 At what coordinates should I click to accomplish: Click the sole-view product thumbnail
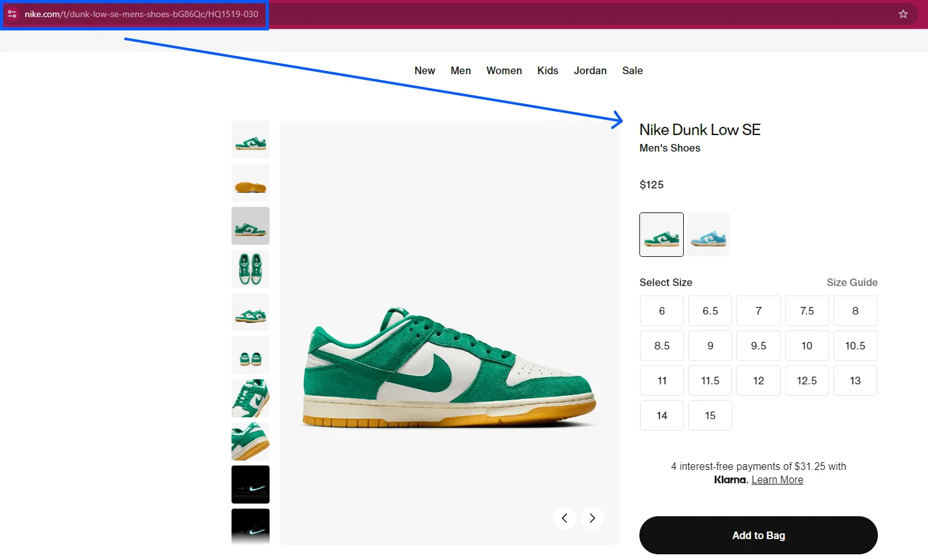[250, 182]
